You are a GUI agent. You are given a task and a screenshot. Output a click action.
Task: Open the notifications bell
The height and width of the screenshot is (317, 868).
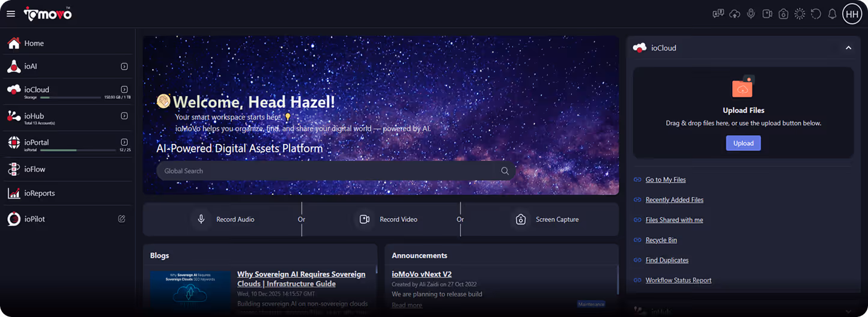pyautogui.click(x=832, y=14)
